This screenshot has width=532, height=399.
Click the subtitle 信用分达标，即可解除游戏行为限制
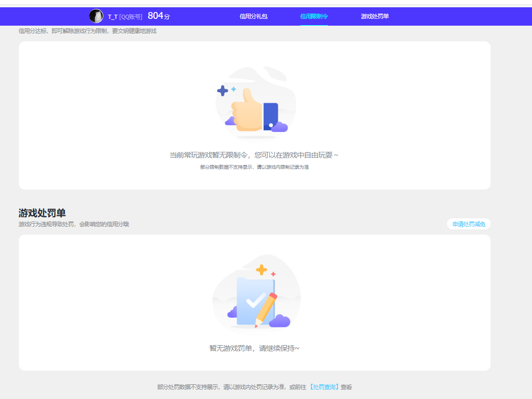(63, 31)
